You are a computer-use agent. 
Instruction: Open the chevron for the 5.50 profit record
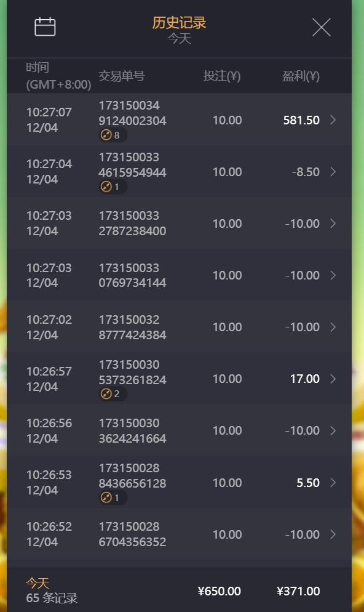coord(333,483)
